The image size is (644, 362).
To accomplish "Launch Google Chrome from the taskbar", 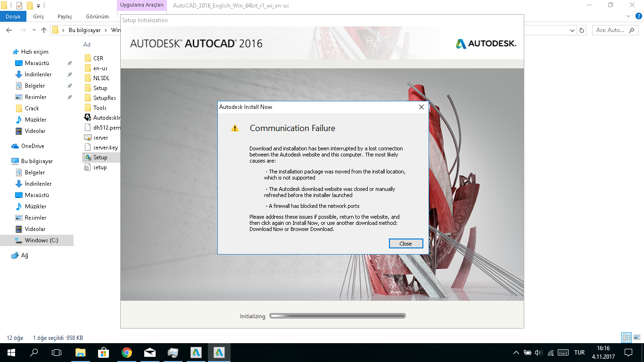I will (127, 353).
